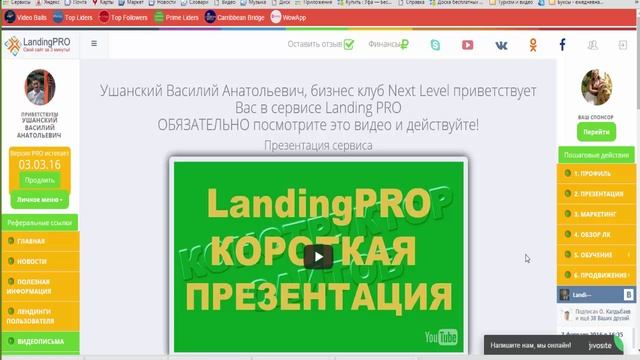Click the YouTube logo on video
The height and width of the screenshot is (360, 640).
441,337
